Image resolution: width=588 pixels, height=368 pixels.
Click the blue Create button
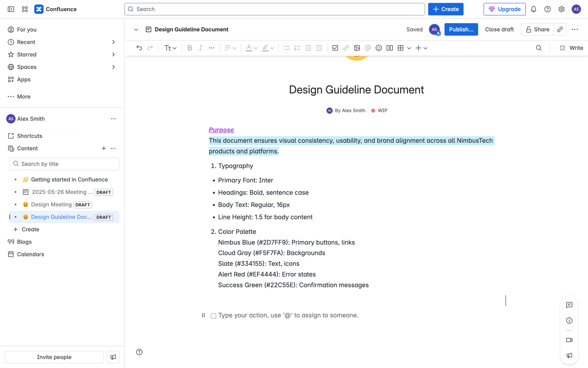pos(446,9)
